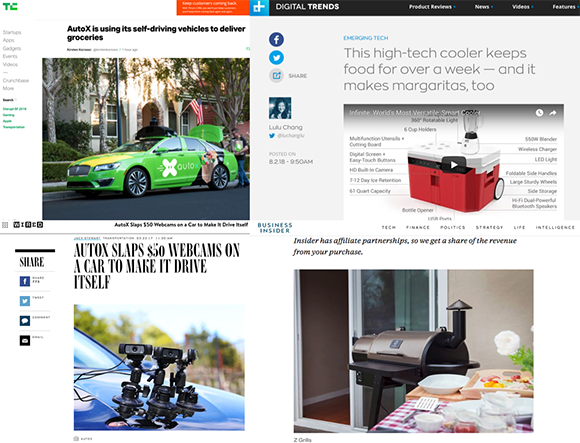580x443 pixels.
Task: Click the Wired email envelope icon
Action: [25, 341]
